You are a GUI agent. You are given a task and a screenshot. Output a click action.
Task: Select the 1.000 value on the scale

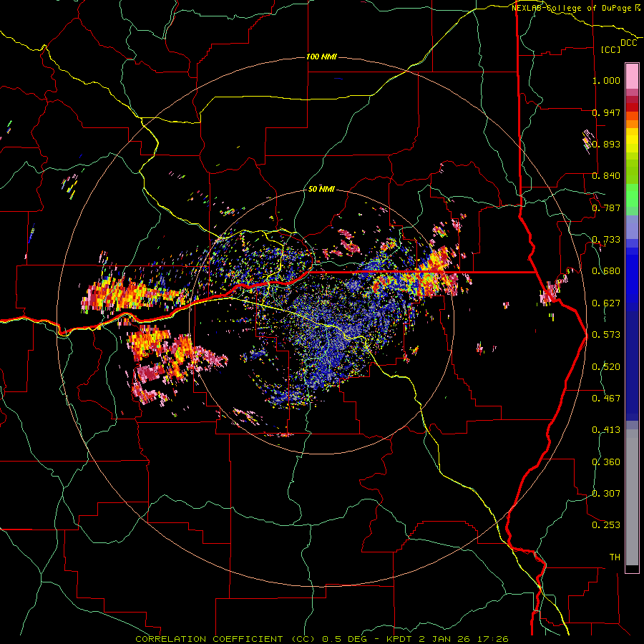[x=606, y=80]
